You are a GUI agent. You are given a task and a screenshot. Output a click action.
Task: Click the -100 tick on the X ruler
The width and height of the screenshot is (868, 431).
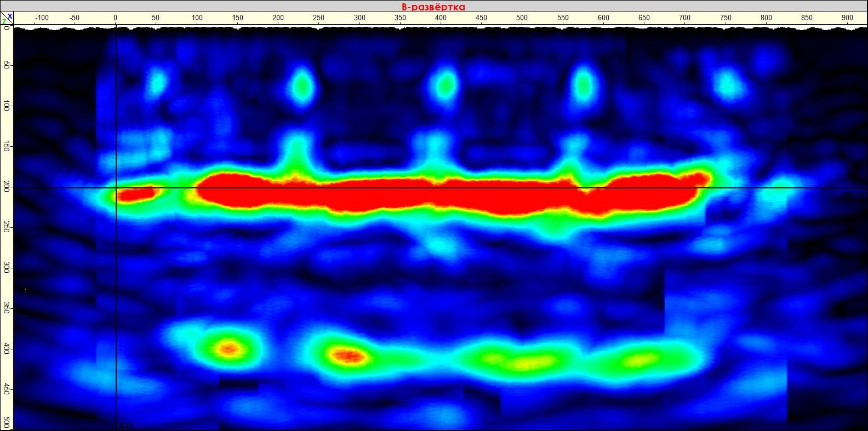(x=42, y=18)
